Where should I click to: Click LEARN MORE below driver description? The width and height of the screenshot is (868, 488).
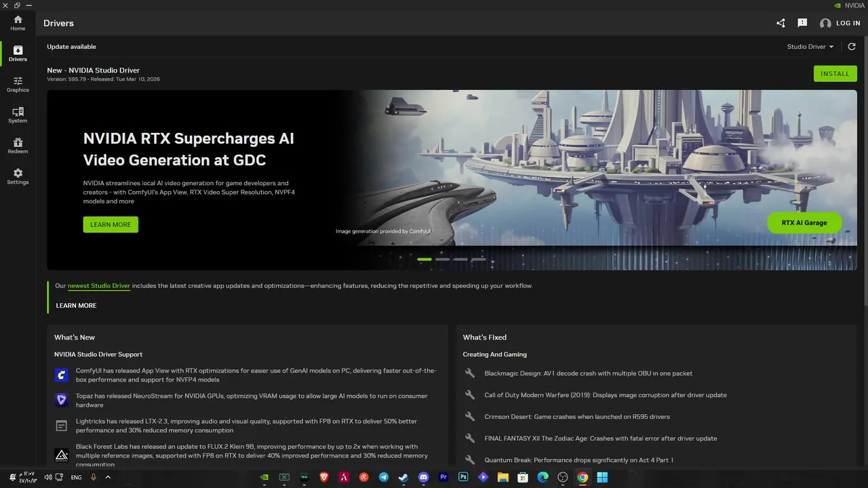(76, 306)
